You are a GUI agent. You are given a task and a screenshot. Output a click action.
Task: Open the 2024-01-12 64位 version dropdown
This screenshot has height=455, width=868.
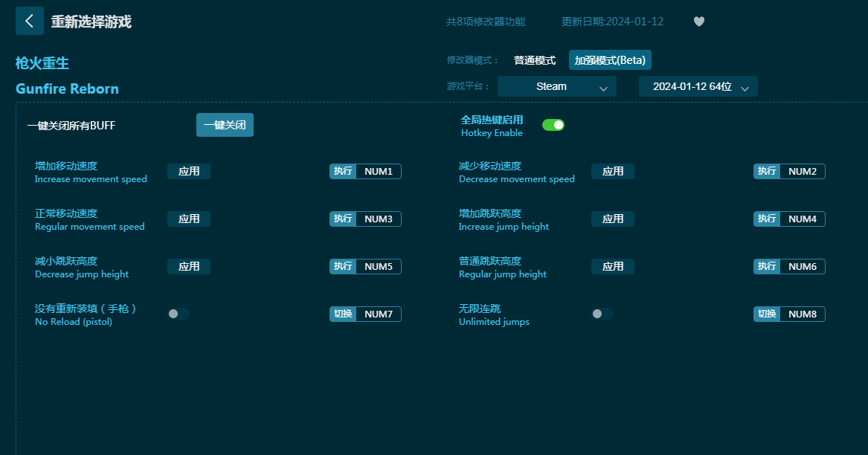pyautogui.click(x=698, y=86)
